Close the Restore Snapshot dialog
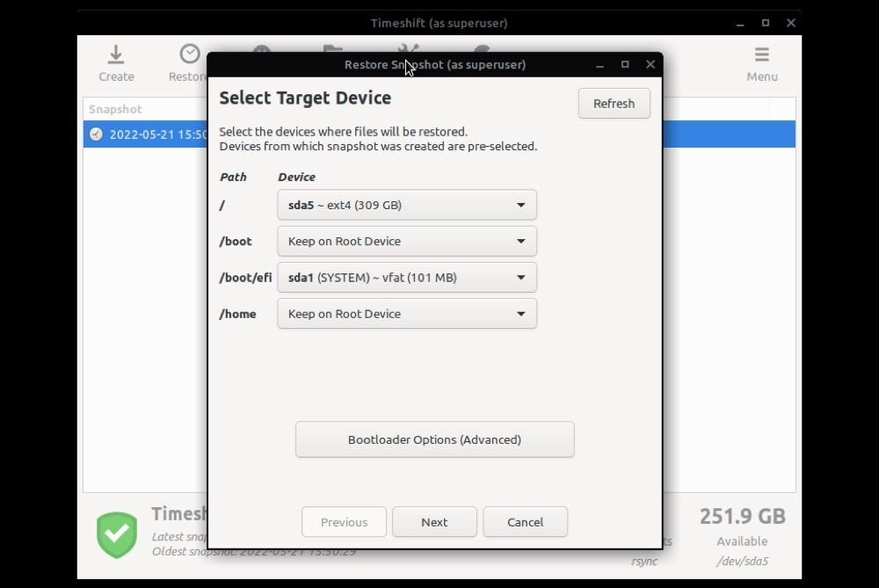The height and width of the screenshot is (588, 879). [x=650, y=64]
